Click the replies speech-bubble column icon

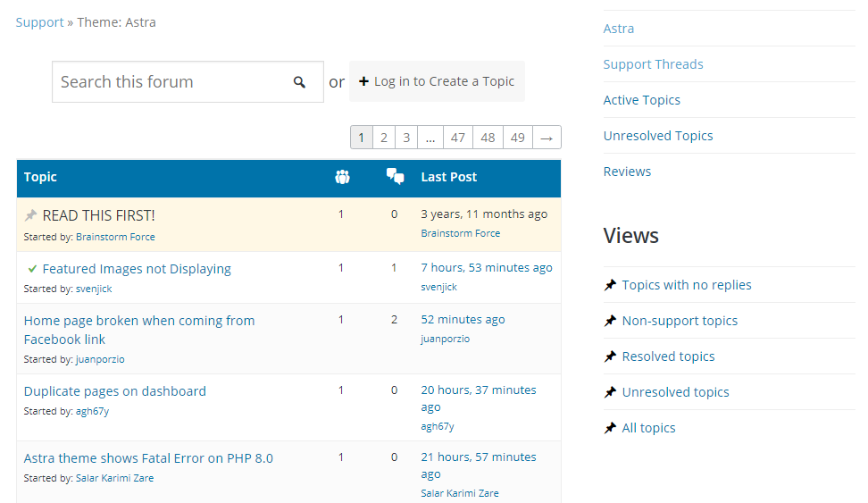coord(395,177)
